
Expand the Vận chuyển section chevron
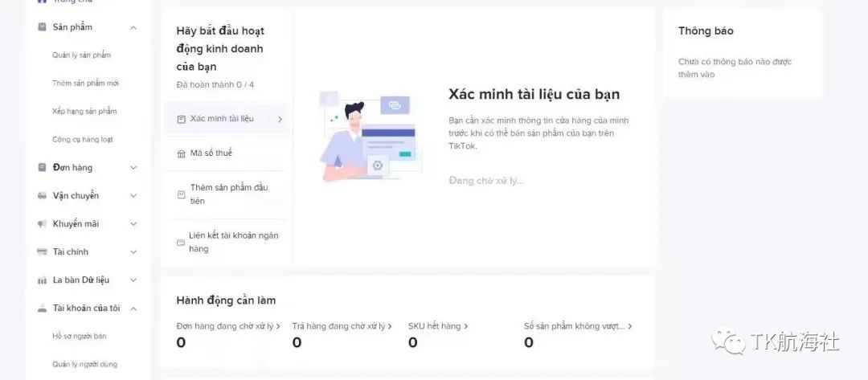click(x=133, y=196)
